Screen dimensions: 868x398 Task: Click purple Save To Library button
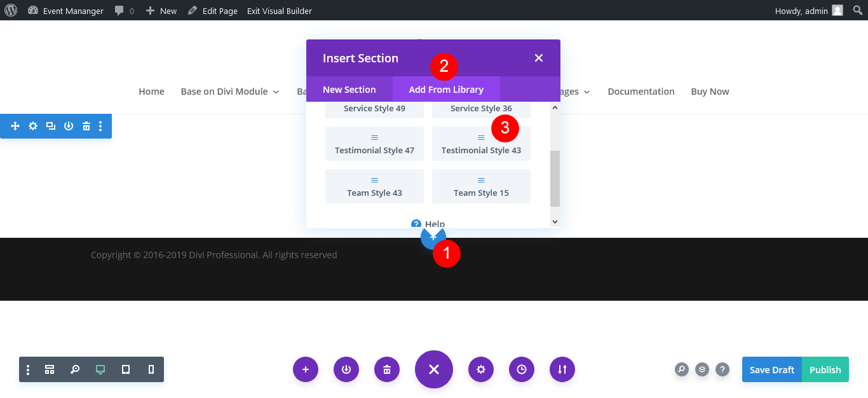click(346, 369)
